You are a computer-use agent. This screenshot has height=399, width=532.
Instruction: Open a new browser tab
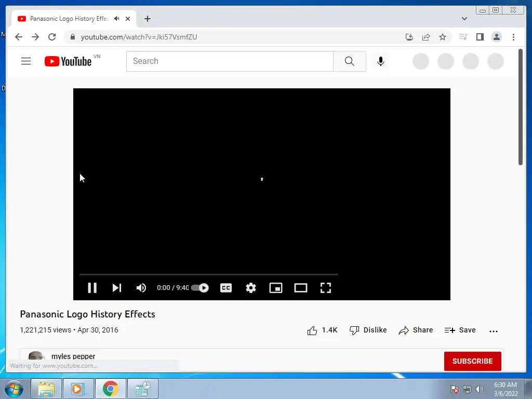point(147,19)
